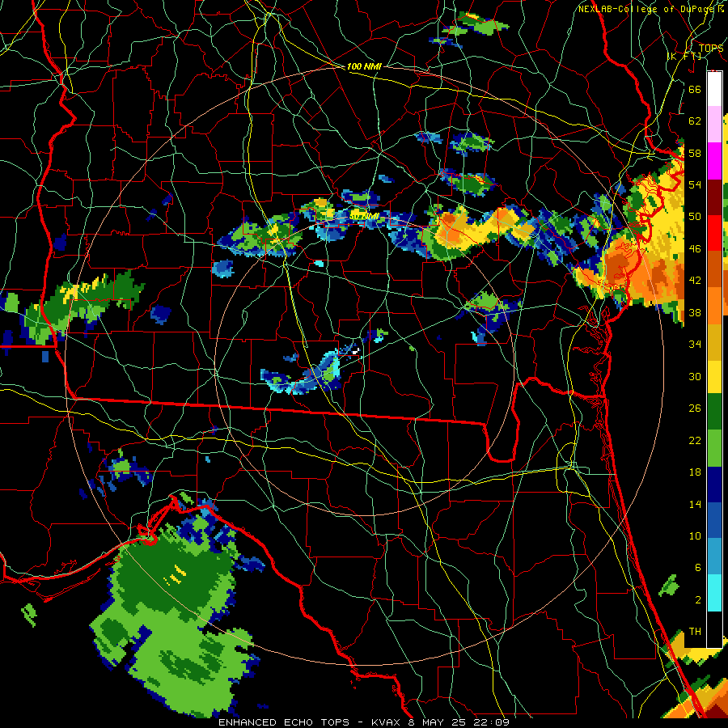Viewport: 728px width, 728px height.
Task: Click the legend value 6
Action: click(697, 568)
